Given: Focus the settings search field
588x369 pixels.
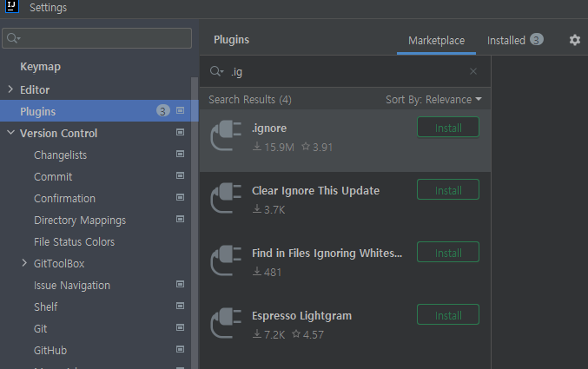Looking at the screenshot, I should (96, 38).
